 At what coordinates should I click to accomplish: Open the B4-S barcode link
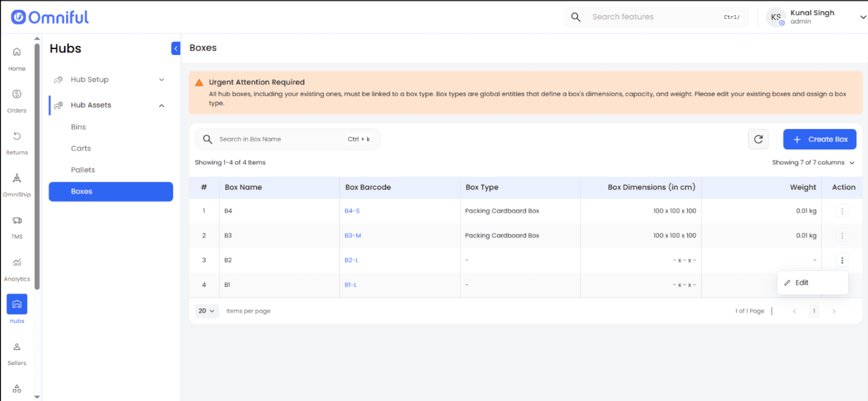tap(352, 211)
